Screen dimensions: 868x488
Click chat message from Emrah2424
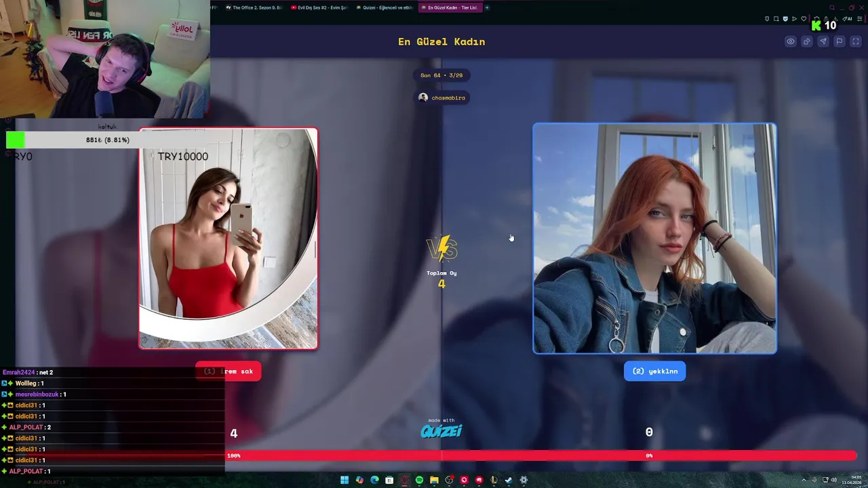[x=28, y=372]
